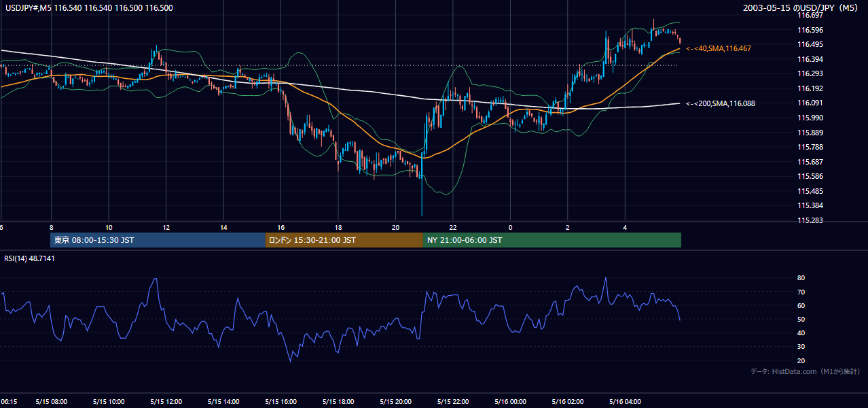Click the 5/15 20:00 bottom time label
The image size is (868, 408).
[395, 402]
